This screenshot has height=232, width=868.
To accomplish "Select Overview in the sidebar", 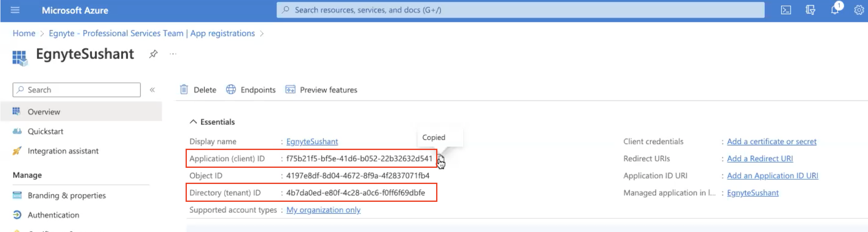I will [x=81, y=112].
